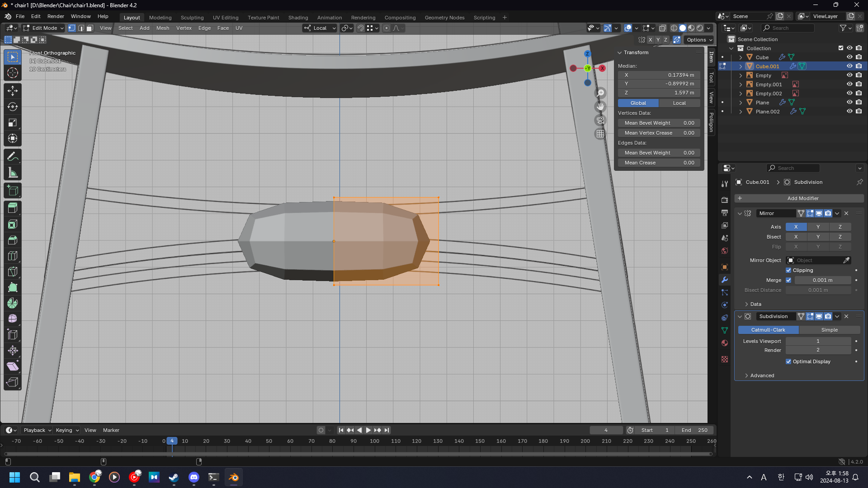This screenshot has width=868, height=488.
Task: Click the Blender taskbar icon
Action: click(233, 477)
